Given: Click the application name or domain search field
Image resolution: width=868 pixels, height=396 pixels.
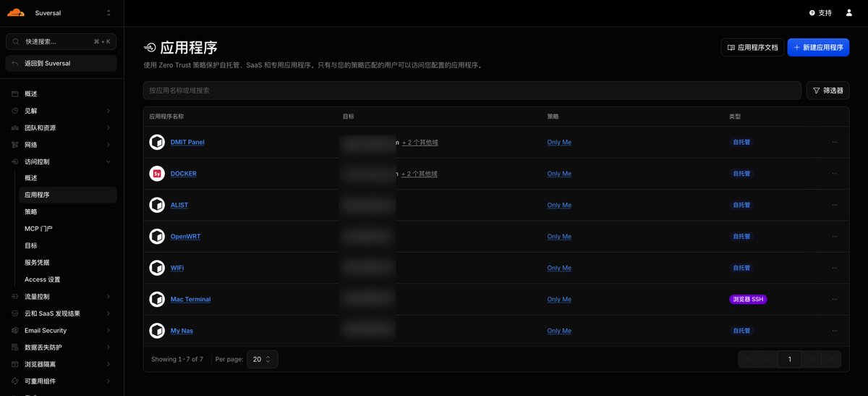Looking at the screenshot, I should click(472, 90).
